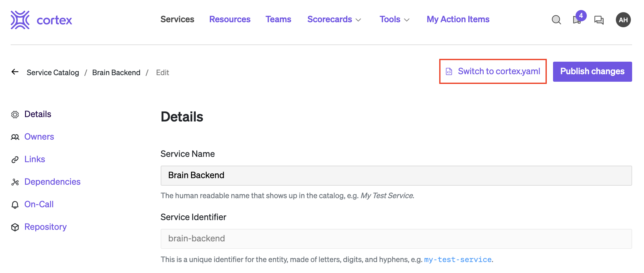This screenshot has height=273, width=644.
Task: Go back using the left arrow icon
Action: (x=15, y=72)
